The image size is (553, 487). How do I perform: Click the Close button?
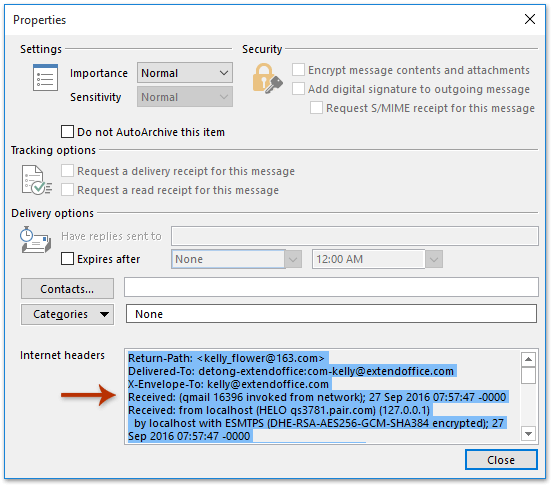501,459
